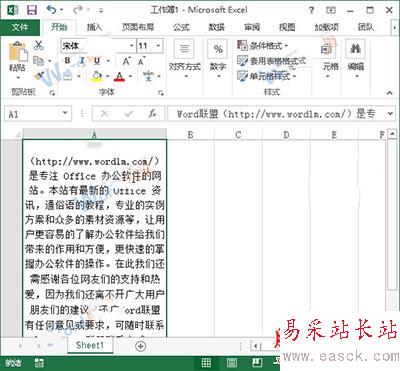Switch to the 加载项 Add-ins tab
400x371 pixels.
pos(326,27)
